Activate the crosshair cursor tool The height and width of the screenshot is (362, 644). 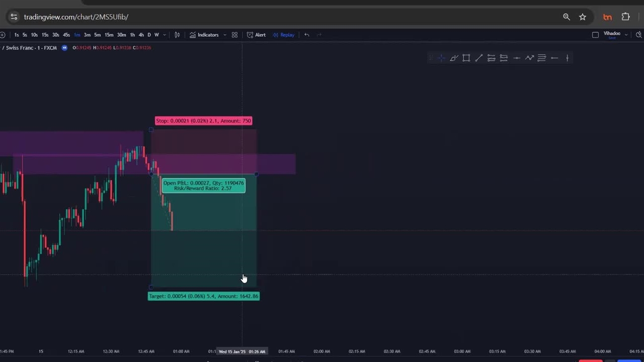click(x=441, y=58)
